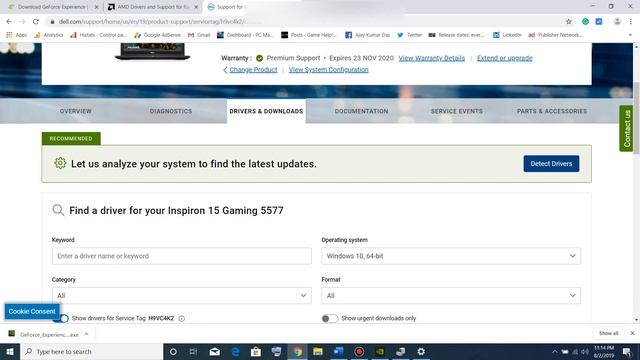
Task: Expand the GeForce_Experience download options arrow
Action: [x=86, y=334]
